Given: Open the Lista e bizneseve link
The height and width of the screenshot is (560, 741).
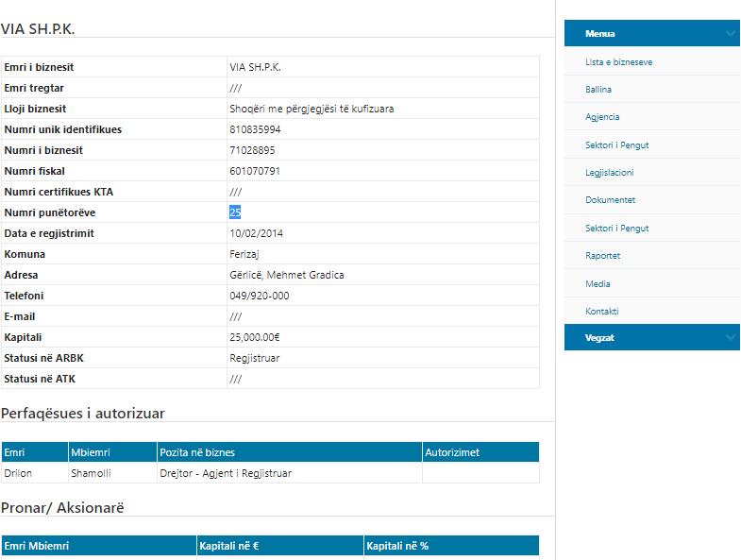Looking at the screenshot, I should [x=618, y=62].
